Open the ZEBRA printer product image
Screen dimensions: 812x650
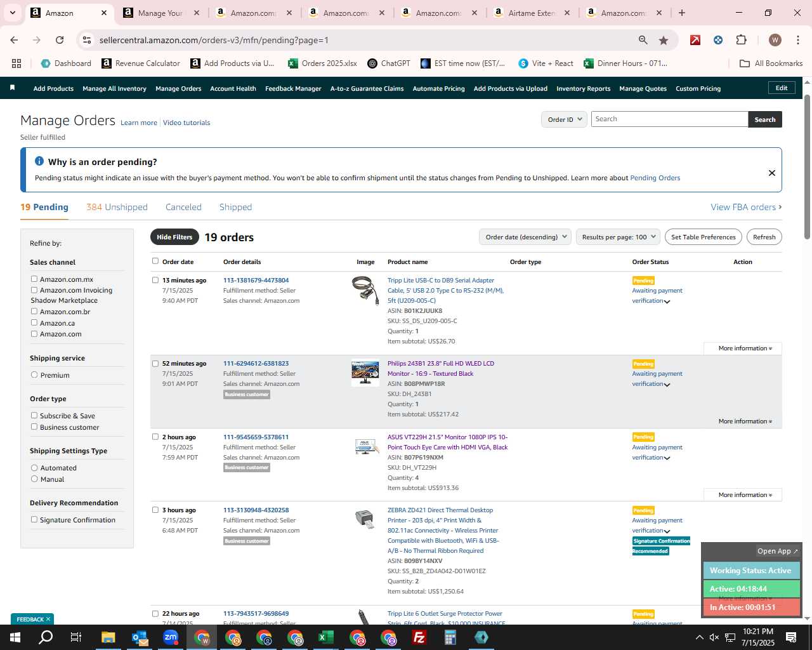(x=365, y=519)
